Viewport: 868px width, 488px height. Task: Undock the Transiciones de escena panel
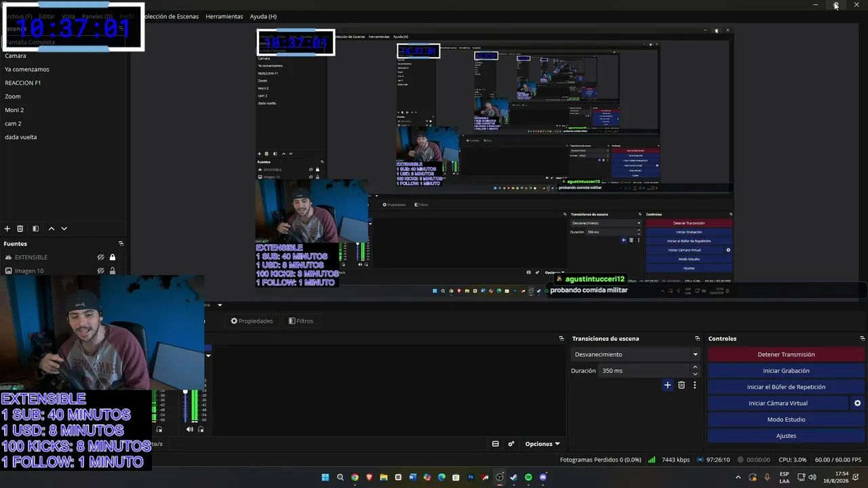click(x=697, y=338)
